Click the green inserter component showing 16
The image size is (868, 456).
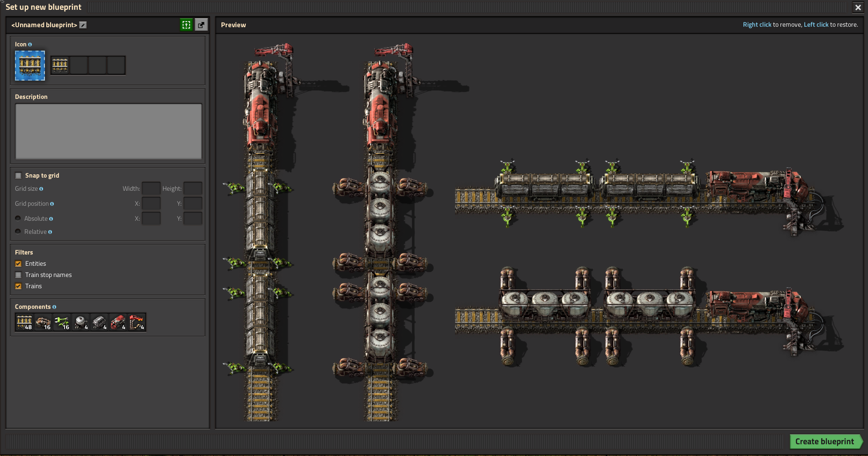point(62,322)
